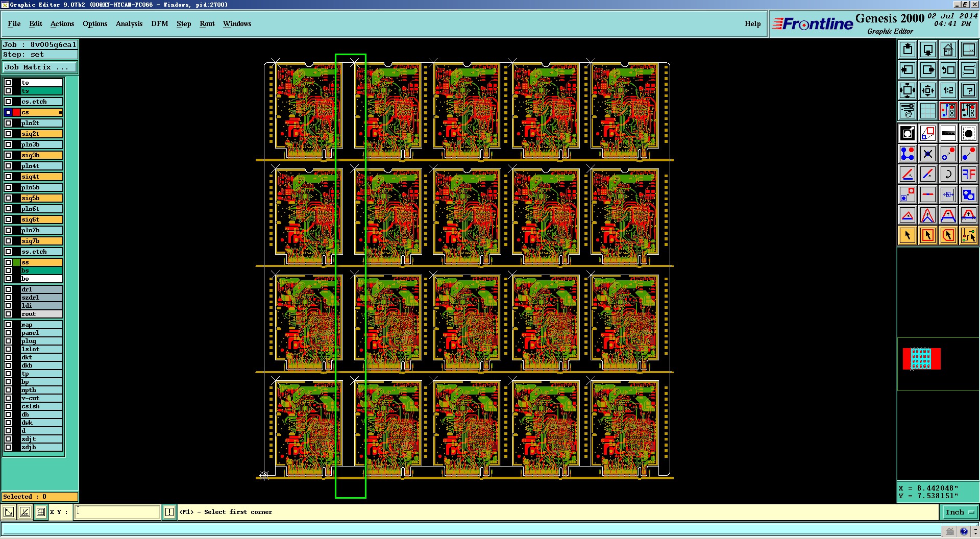The image size is (980, 539).
Task: Click the XY window layout icon
Action: tap(968, 50)
